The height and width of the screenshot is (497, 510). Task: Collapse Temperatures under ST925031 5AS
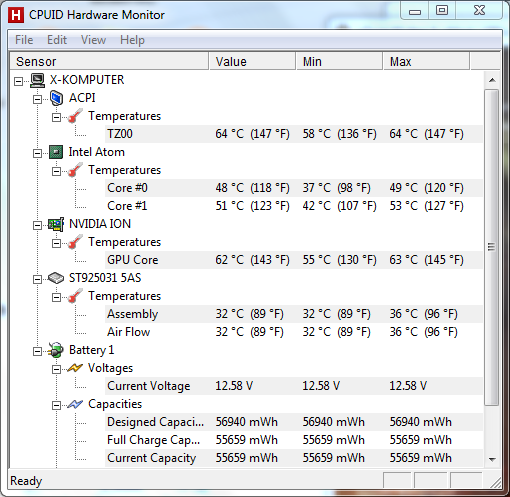pyautogui.click(x=56, y=297)
